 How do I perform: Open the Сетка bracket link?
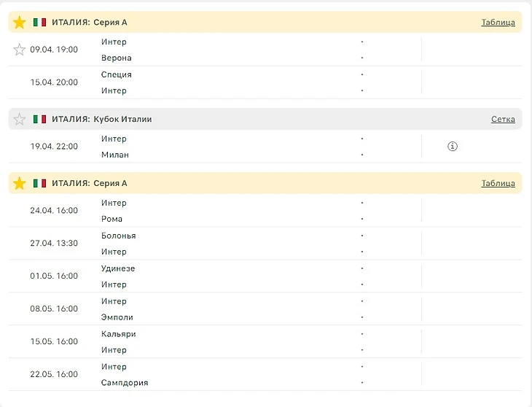pyautogui.click(x=503, y=120)
